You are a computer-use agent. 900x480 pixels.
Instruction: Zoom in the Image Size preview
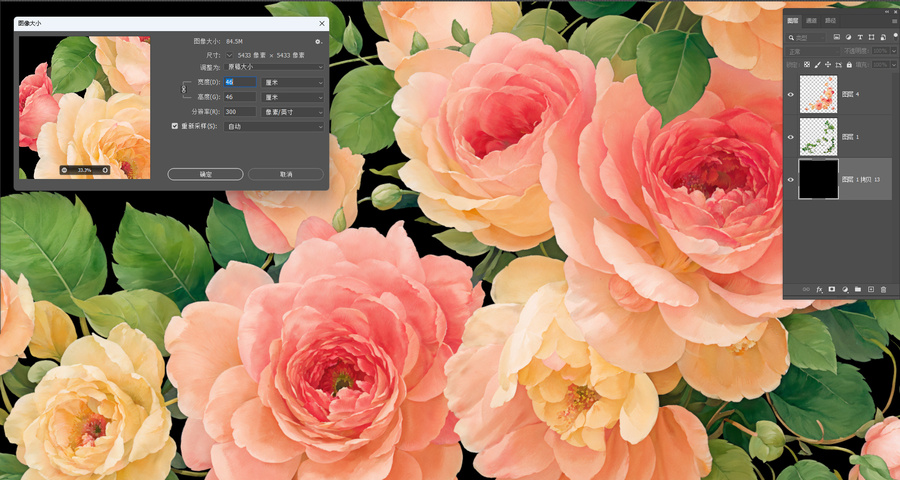tap(105, 170)
